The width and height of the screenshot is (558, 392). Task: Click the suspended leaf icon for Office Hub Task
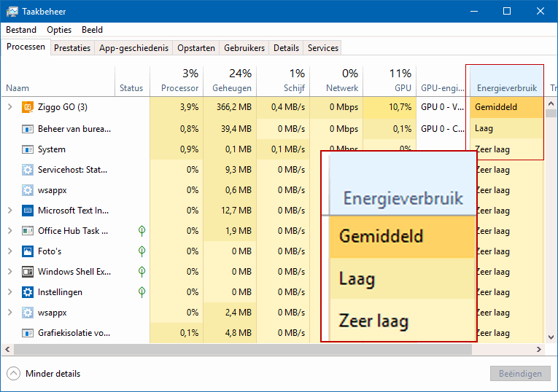click(x=142, y=231)
